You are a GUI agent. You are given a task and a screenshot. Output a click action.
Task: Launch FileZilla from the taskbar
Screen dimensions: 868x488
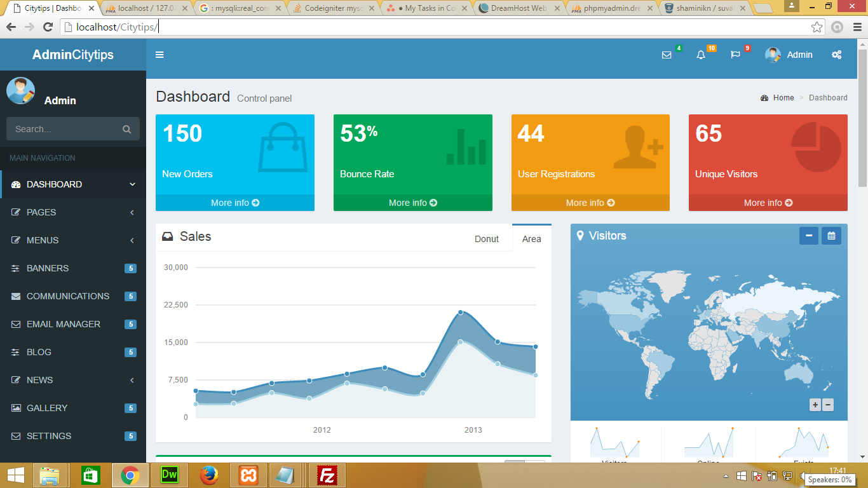pos(327,475)
